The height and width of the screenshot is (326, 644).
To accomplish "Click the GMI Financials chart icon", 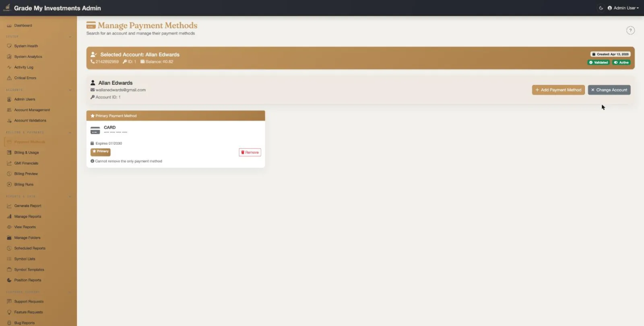I will [x=9, y=163].
